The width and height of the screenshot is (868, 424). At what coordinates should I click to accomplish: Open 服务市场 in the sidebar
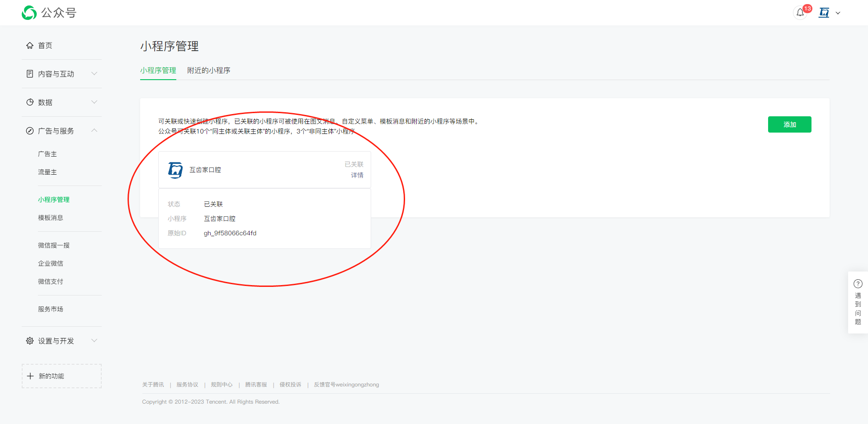51,309
